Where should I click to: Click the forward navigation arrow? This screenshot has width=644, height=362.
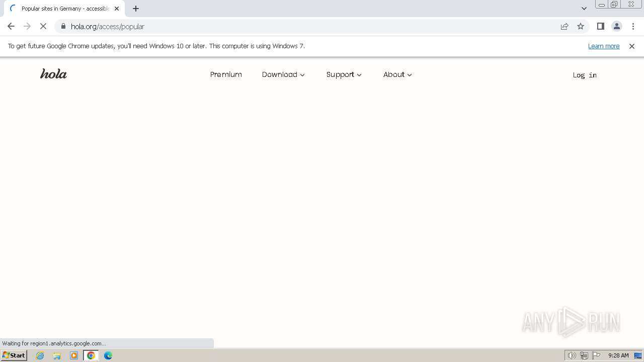click(27, 26)
